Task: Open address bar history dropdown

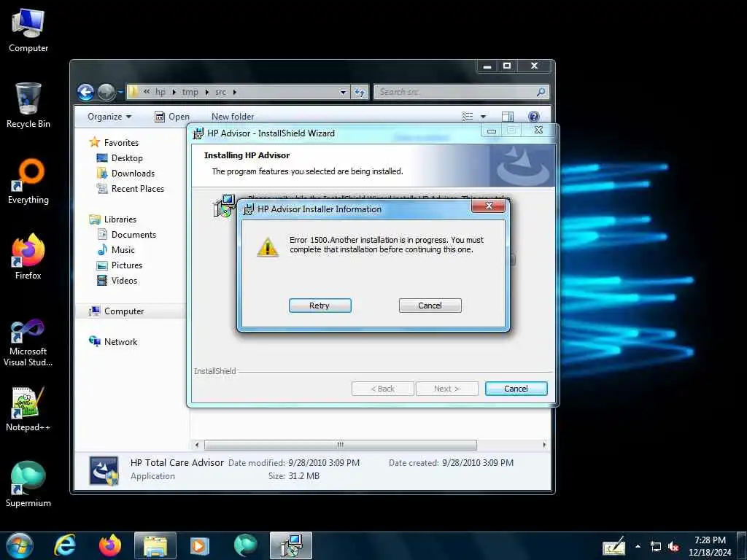Action: pos(343,92)
